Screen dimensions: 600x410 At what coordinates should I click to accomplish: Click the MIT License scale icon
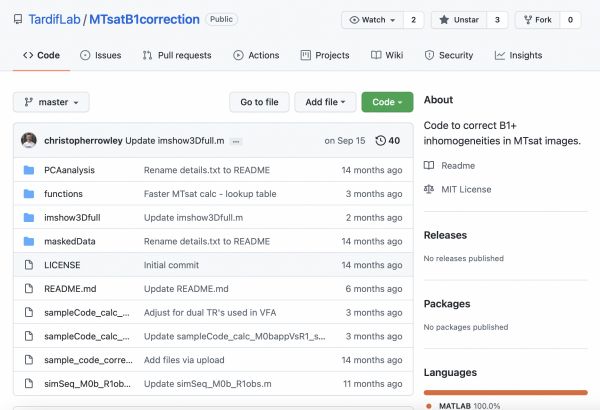(x=430, y=188)
